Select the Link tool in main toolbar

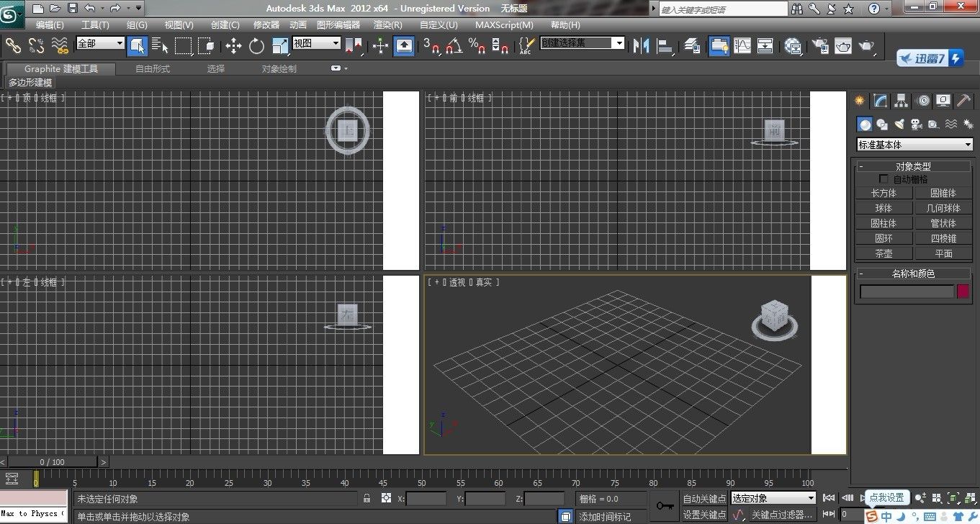click(x=14, y=45)
